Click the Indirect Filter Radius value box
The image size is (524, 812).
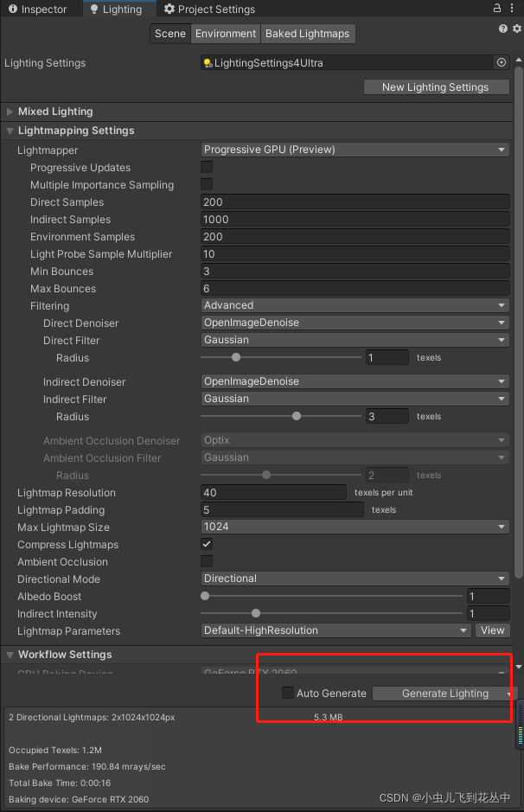pyautogui.click(x=387, y=416)
